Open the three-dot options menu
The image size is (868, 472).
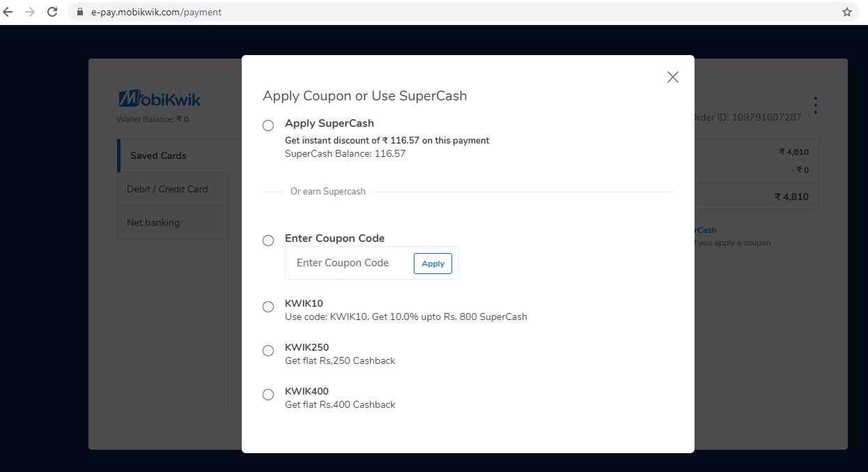point(815,105)
